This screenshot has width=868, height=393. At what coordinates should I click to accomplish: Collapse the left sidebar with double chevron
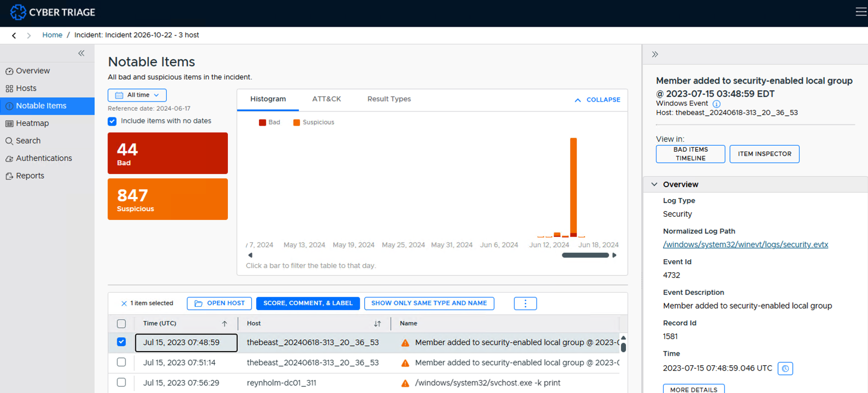81,53
